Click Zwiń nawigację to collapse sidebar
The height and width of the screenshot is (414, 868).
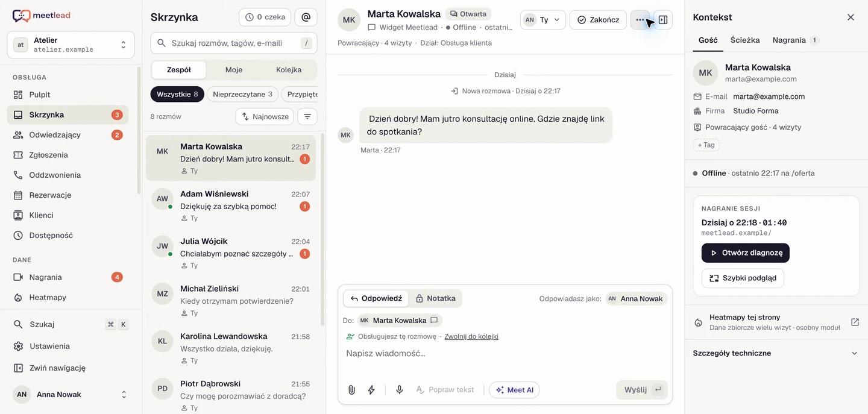[x=71, y=368]
